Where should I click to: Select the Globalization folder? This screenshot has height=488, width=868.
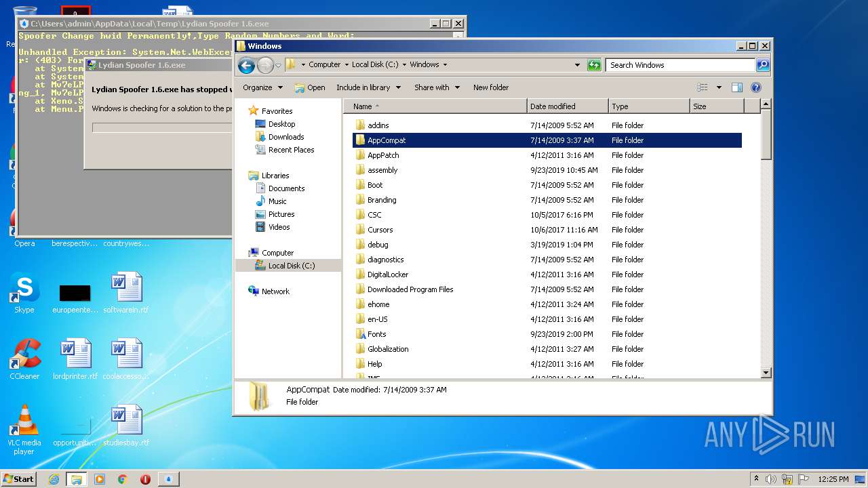tap(388, 349)
